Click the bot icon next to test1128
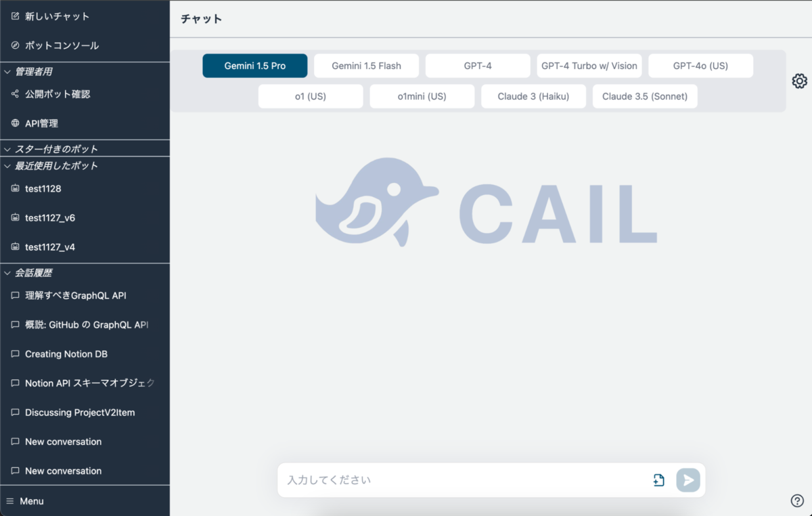Image resolution: width=812 pixels, height=516 pixels. [x=16, y=188]
